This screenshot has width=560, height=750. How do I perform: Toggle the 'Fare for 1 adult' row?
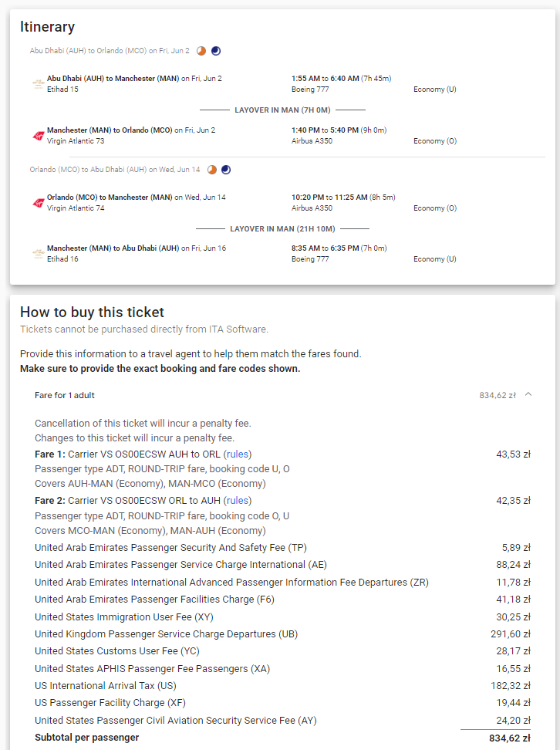point(282,395)
